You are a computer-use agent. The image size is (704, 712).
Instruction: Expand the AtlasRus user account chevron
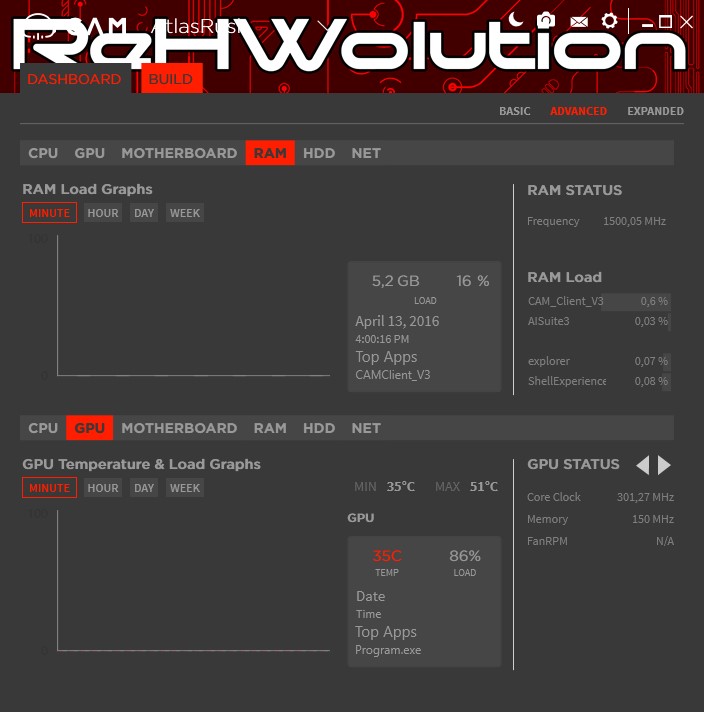click(322, 25)
